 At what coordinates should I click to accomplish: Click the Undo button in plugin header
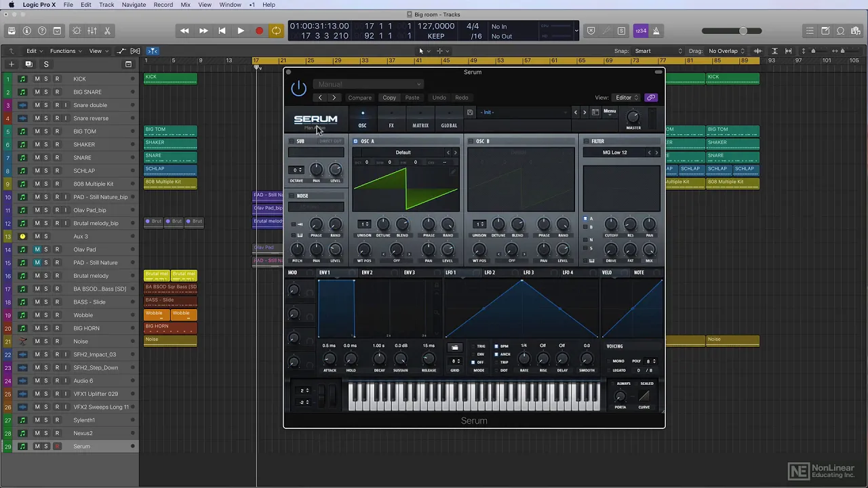(x=439, y=98)
